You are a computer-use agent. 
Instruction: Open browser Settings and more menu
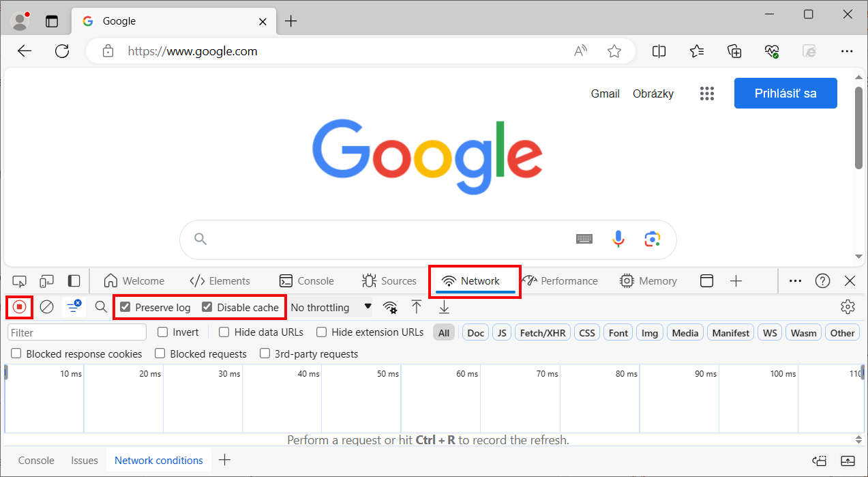(x=847, y=51)
